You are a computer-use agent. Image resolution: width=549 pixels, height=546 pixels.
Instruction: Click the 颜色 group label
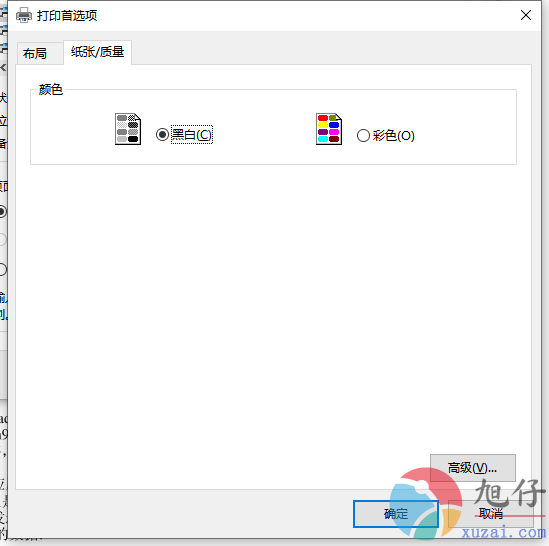coord(50,90)
